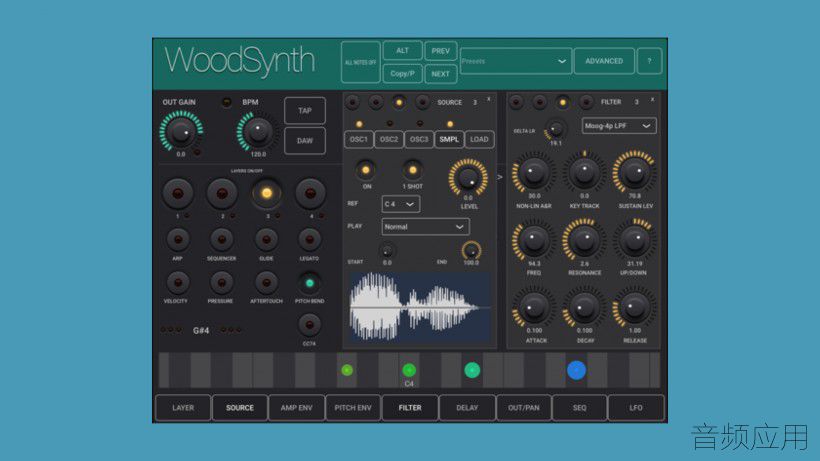Open the REF note dropdown (C 4)
Viewport: 820px width, 461px height.
click(401, 204)
